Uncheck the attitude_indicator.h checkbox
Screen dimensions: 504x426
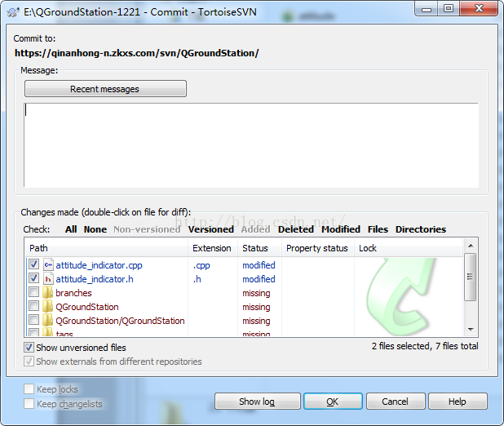33,278
